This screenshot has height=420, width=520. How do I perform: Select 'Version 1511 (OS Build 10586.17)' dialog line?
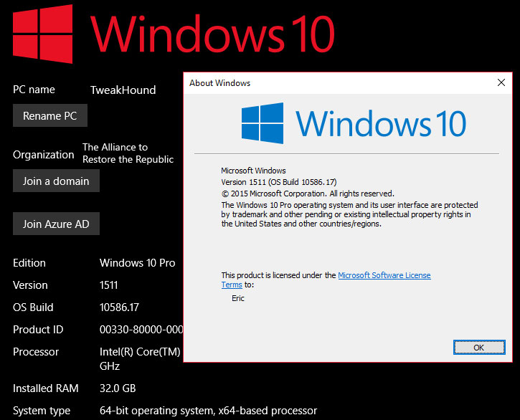[279, 182]
